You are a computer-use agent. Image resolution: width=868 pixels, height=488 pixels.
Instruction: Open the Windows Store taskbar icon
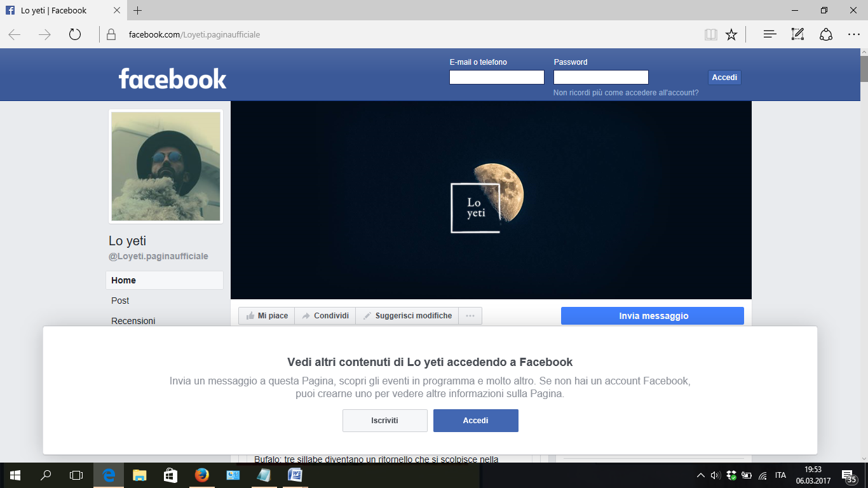(171, 475)
